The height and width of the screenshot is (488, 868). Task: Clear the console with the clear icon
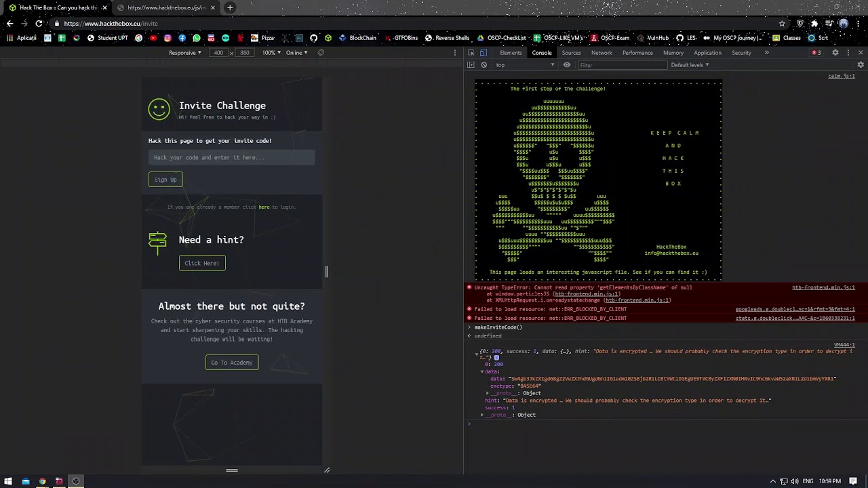(x=484, y=65)
